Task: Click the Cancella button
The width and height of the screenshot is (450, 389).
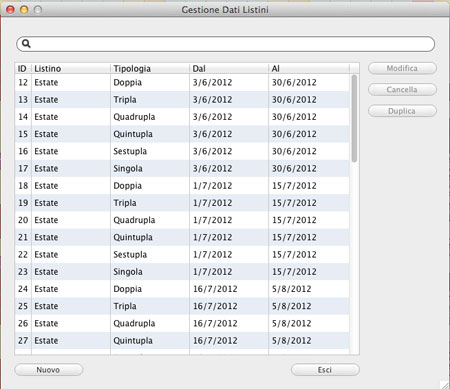Action: [x=402, y=90]
